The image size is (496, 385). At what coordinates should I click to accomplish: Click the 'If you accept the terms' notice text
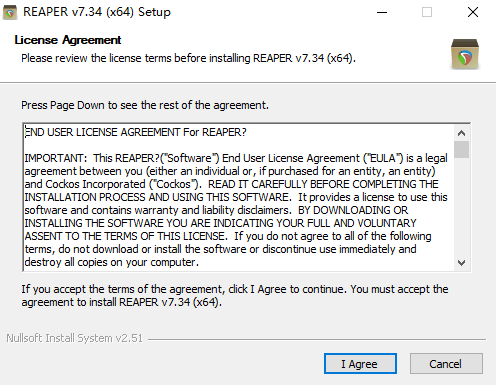point(235,296)
